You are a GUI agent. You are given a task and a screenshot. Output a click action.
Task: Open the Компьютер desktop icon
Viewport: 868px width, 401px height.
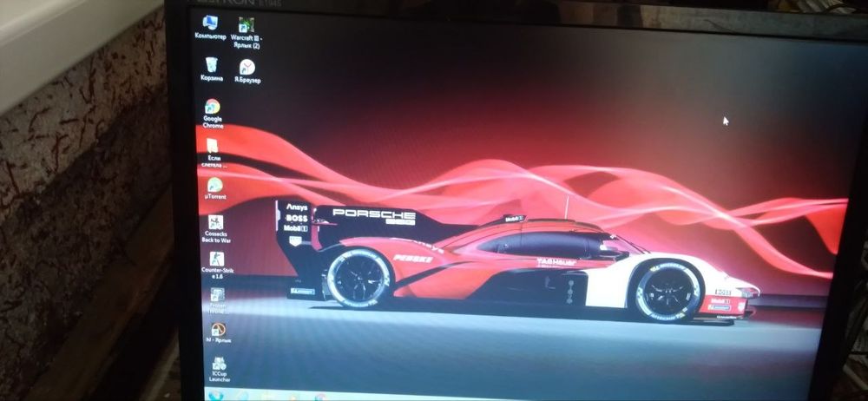pyautogui.click(x=210, y=28)
